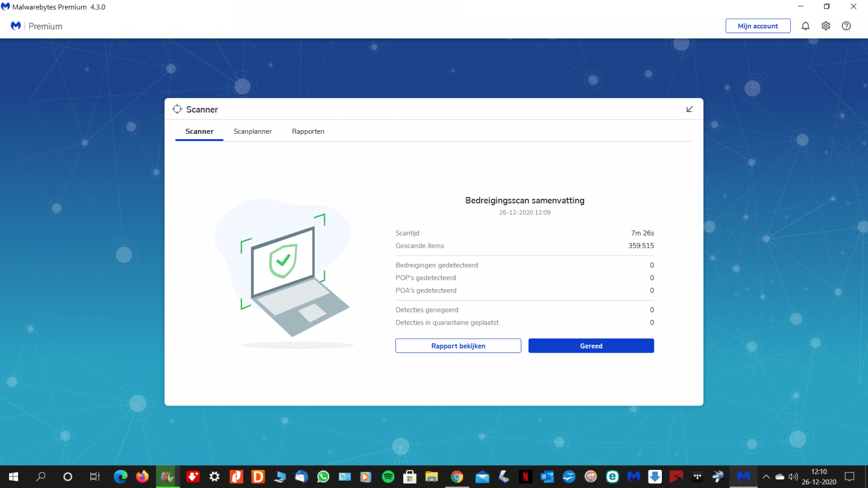The image size is (868, 488).
Task: Click the POP's gedetecteerd label
Action: point(426,278)
